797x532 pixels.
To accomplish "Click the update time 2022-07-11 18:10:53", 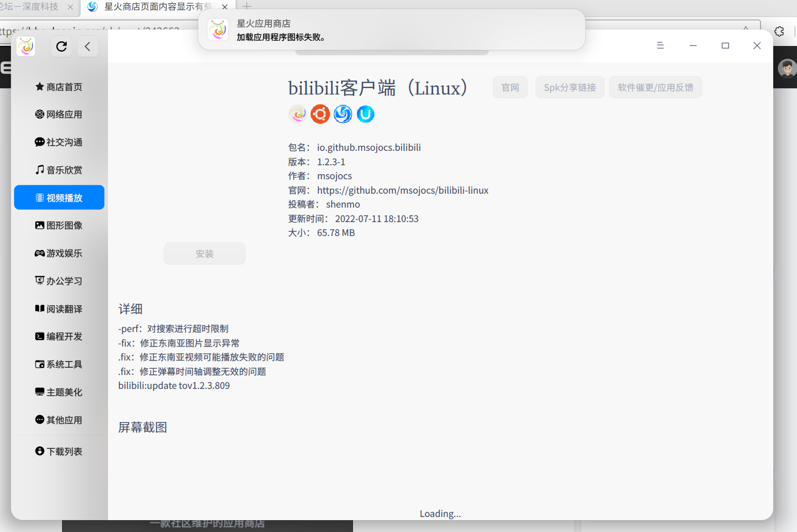I will click(x=377, y=219).
